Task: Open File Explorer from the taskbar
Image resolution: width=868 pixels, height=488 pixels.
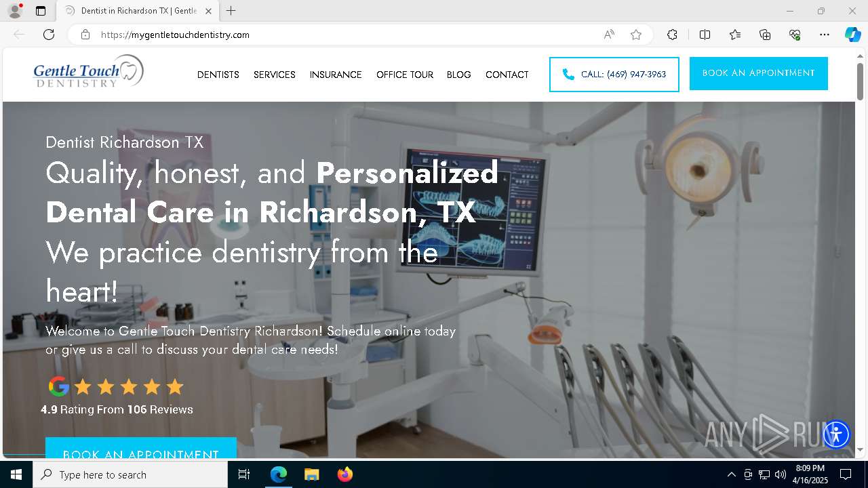Action: click(311, 474)
